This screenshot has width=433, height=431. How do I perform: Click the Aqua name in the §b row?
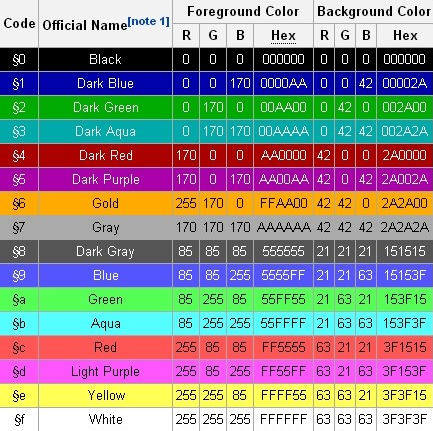105,324
